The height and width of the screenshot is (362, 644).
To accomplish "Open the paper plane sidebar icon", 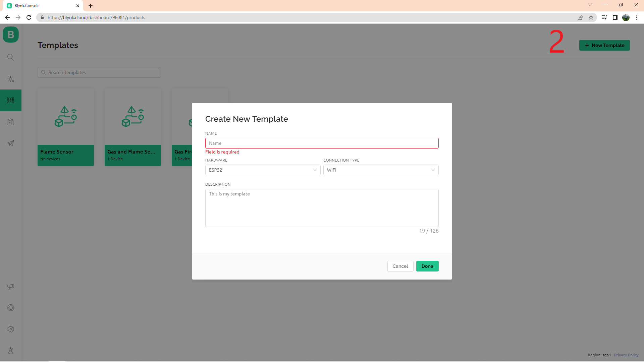I will click(x=11, y=143).
